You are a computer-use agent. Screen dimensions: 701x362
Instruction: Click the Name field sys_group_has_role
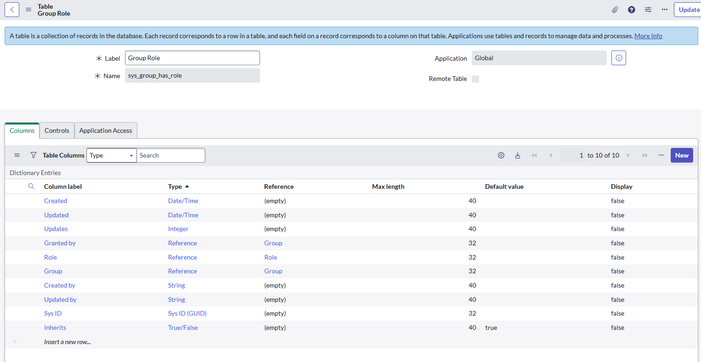192,76
